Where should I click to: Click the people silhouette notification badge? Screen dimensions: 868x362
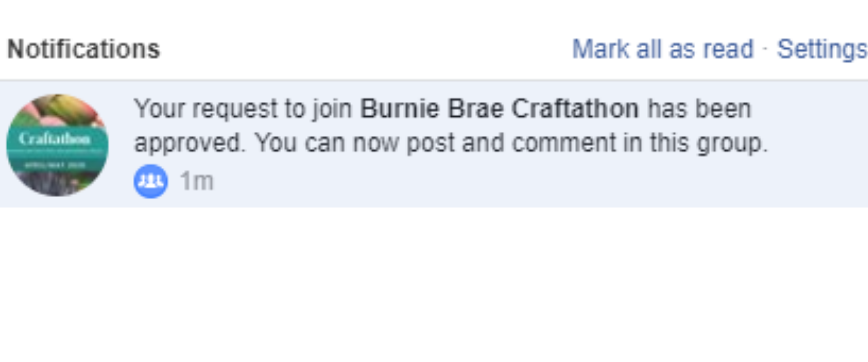[151, 181]
